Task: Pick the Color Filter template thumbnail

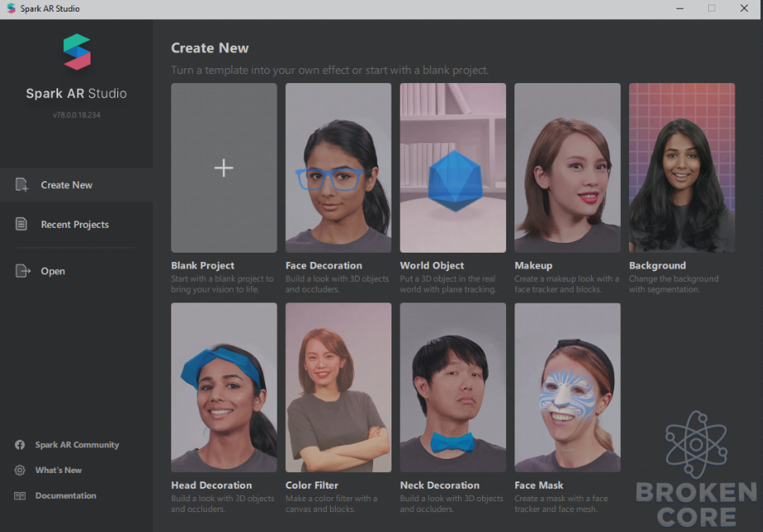Action: click(x=338, y=387)
